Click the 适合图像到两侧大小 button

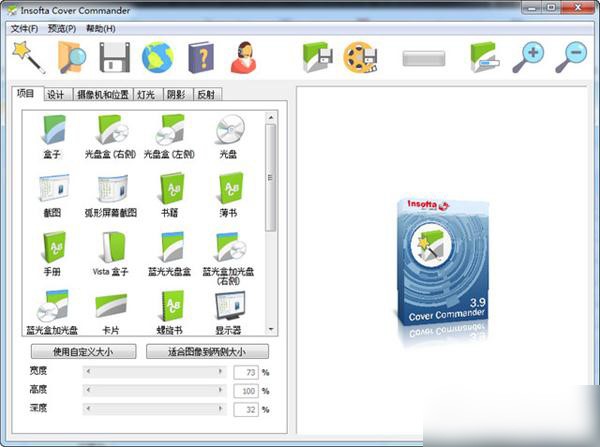(x=207, y=351)
